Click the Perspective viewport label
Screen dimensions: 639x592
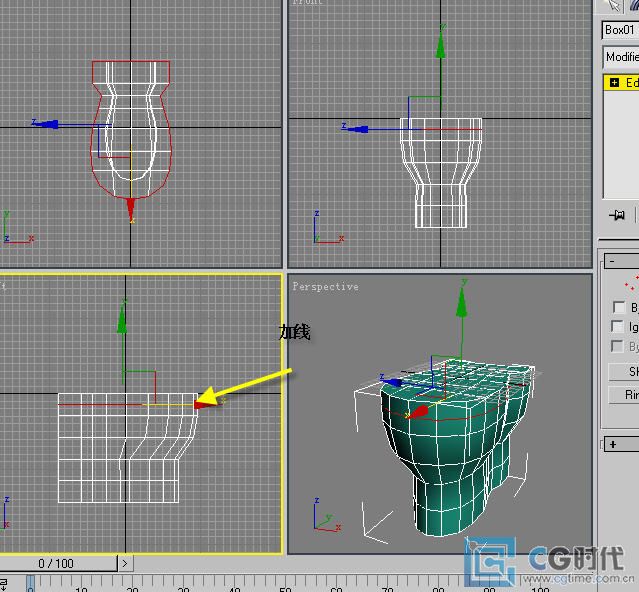(325, 287)
